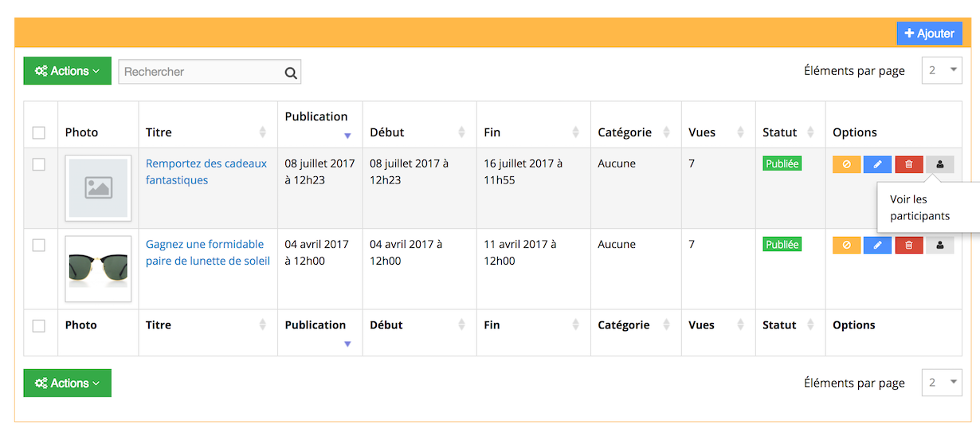The image size is (980, 433).
Task: Check the box for the sunglasses contest row
Action: pos(39,245)
